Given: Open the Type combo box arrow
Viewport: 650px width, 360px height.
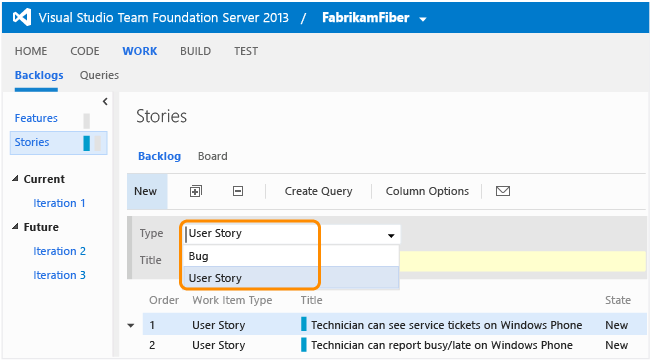Looking at the screenshot, I should click(x=391, y=235).
